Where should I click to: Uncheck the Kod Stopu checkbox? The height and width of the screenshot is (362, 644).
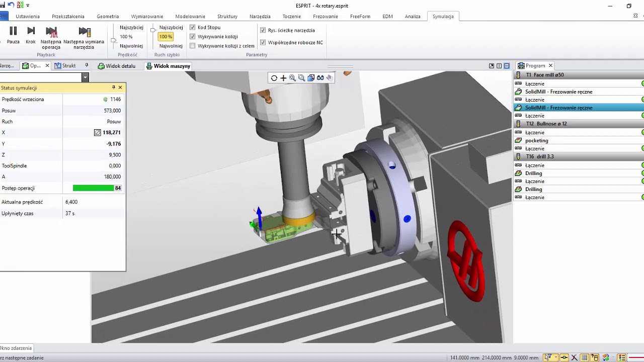pyautogui.click(x=193, y=27)
